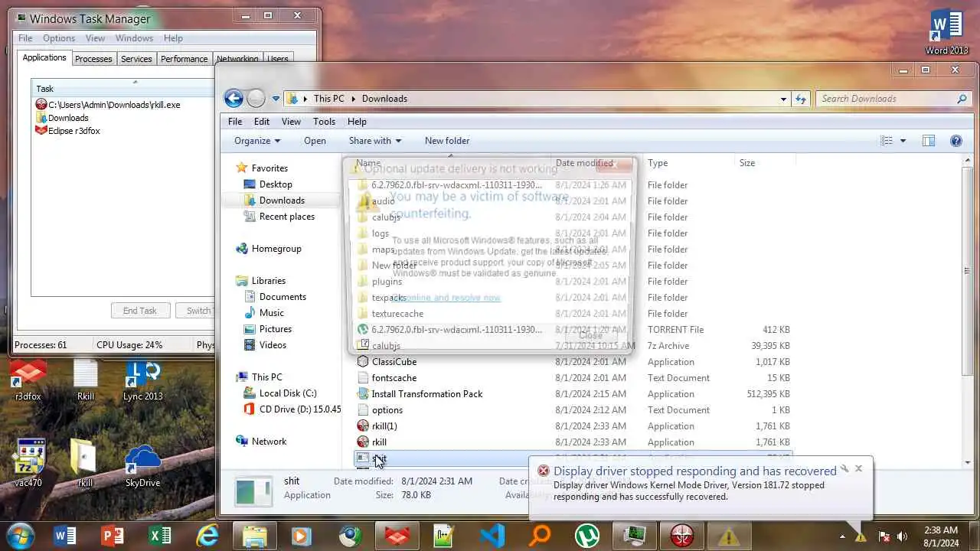Select the Rkill text file desktop icon
Screen dimensions: 980x551
pyautogui.click(x=86, y=380)
